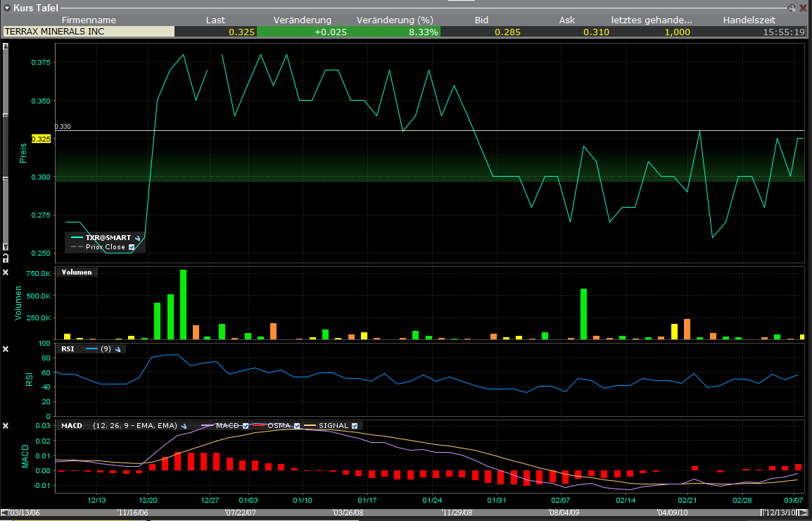Remove the RSI subpanel using its X icon

pyautogui.click(x=6, y=349)
